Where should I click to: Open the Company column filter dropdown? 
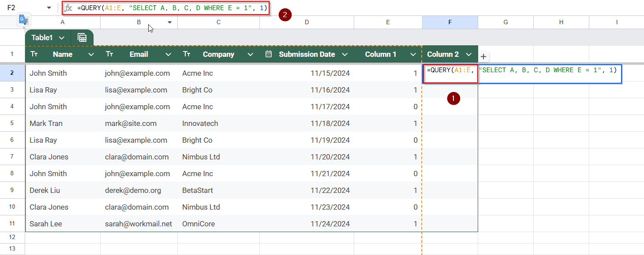click(x=251, y=55)
